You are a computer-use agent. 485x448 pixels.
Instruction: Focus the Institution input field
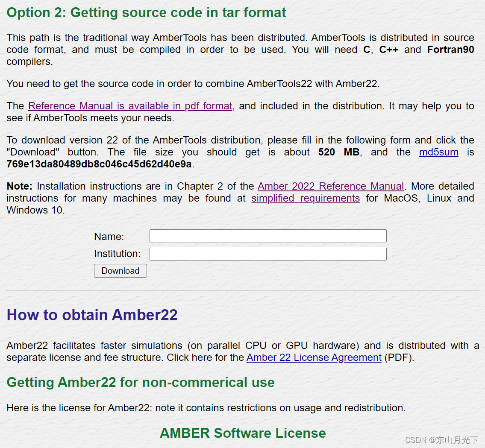tap(268, 254)
